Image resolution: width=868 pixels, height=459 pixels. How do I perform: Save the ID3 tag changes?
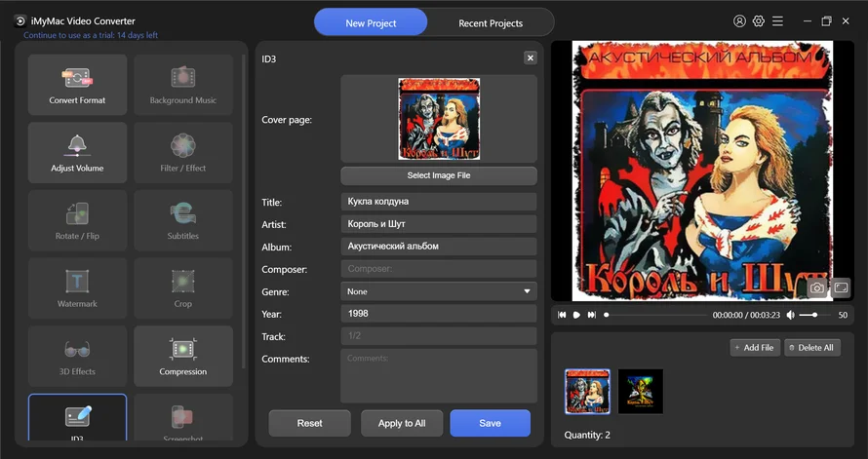tap(490, 423)
